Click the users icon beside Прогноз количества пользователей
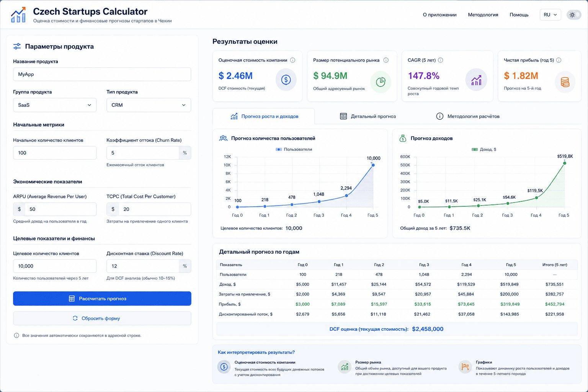 (223, 138)
